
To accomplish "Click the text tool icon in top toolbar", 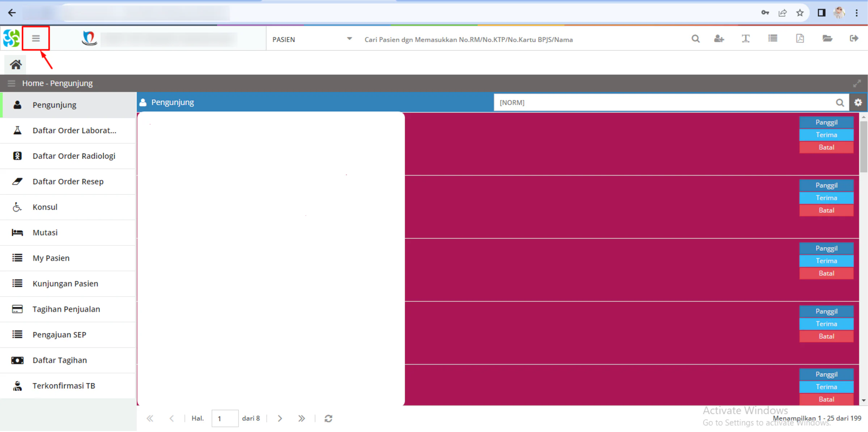I will coord(746,39).
